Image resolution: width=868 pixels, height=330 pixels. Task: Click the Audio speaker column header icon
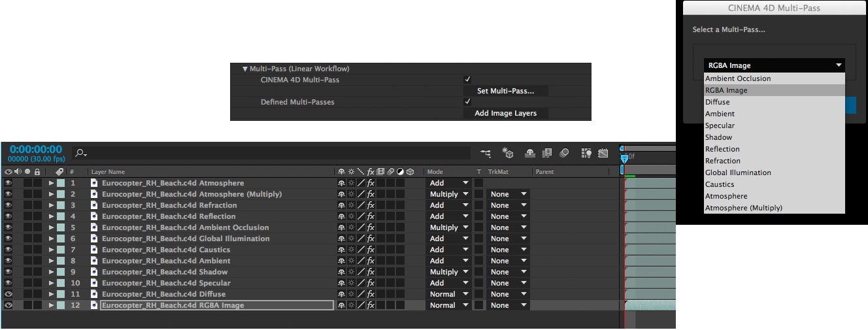18,172
